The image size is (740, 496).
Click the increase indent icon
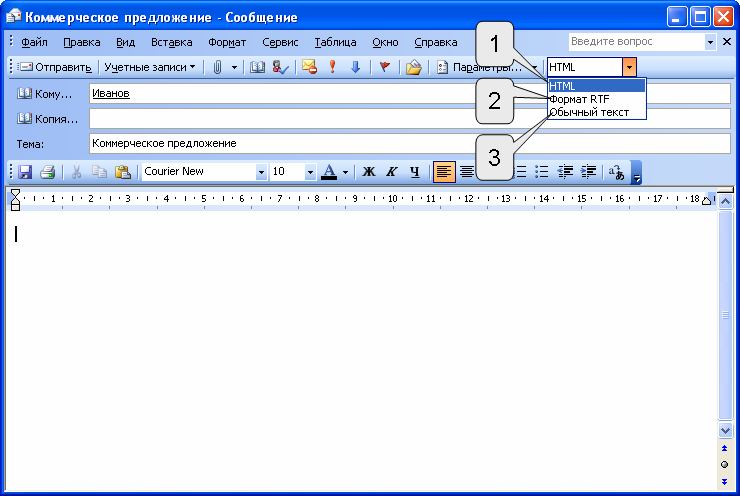coord(588,172)
